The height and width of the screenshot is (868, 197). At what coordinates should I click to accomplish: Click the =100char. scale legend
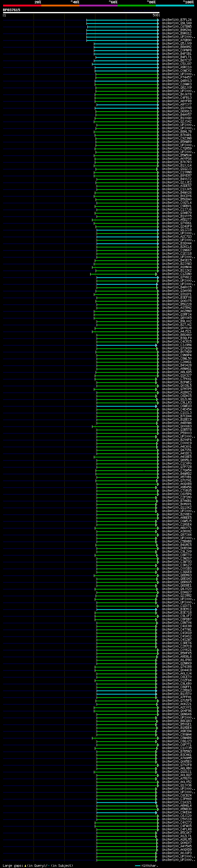click(147, 866)
